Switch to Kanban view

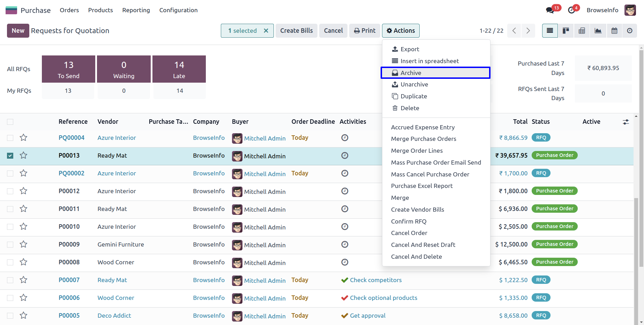[566, 31]
